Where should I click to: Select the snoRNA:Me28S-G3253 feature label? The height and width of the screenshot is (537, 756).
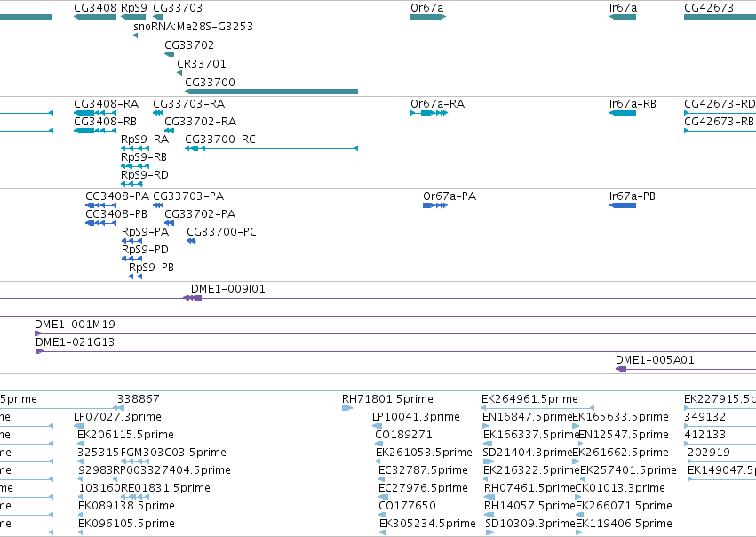pyautogui.click(x=194, y=27)
